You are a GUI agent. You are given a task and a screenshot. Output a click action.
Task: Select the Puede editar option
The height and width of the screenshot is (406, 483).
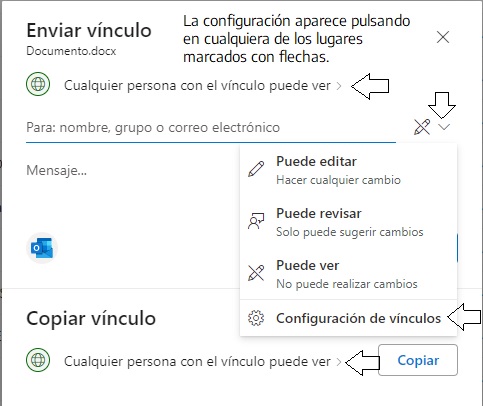348,170
